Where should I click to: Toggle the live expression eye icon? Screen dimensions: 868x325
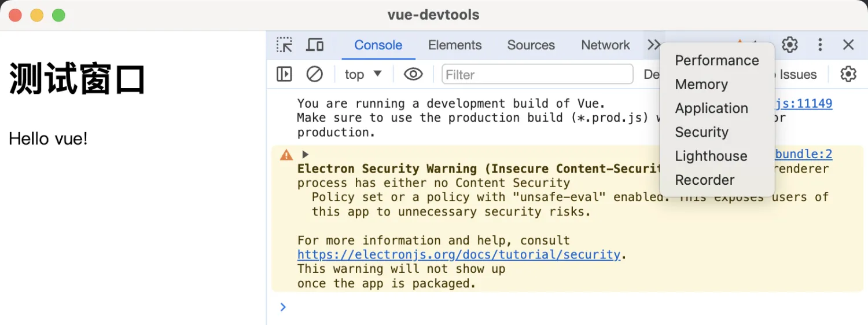click(x=413, y=74)
